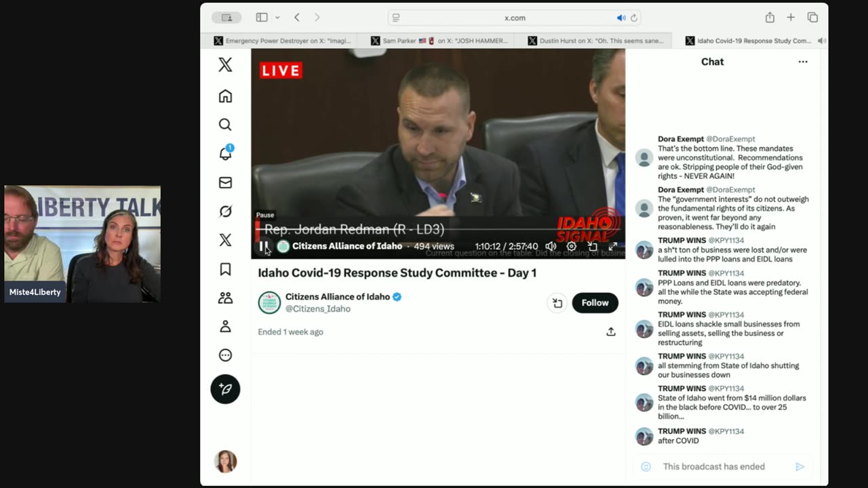Image resolution: width=868 pixels, height=488 pixels.
Task: Click the chat send arrow
Action: click(800, 466)
